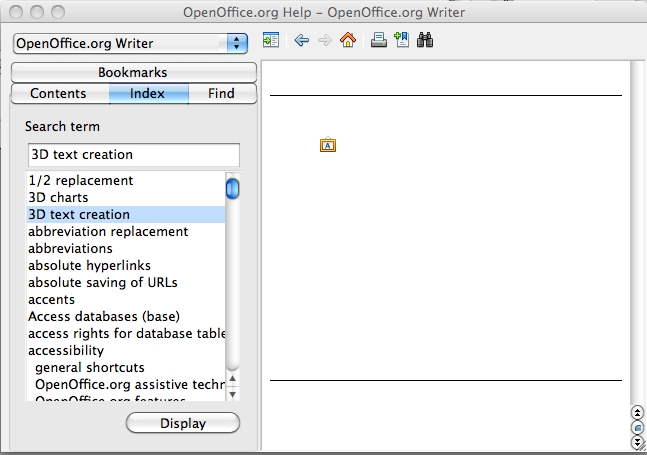Click the previous page double-arrow button

tap(637, 412)
